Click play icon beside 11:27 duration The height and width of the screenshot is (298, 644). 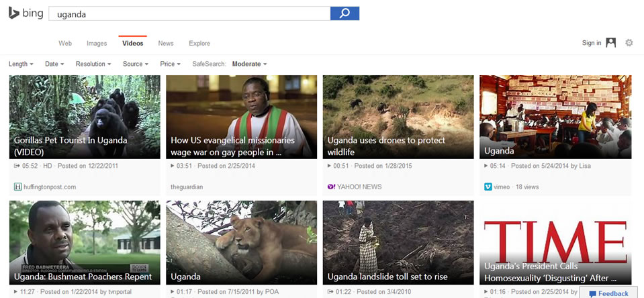pos(15,291)
